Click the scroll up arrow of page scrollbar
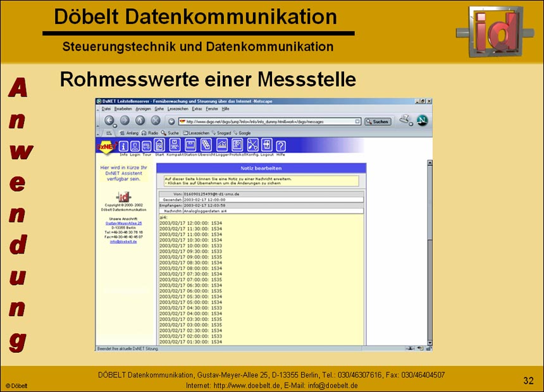The height and width of the screenshot is (392, 544). point(430,162)
